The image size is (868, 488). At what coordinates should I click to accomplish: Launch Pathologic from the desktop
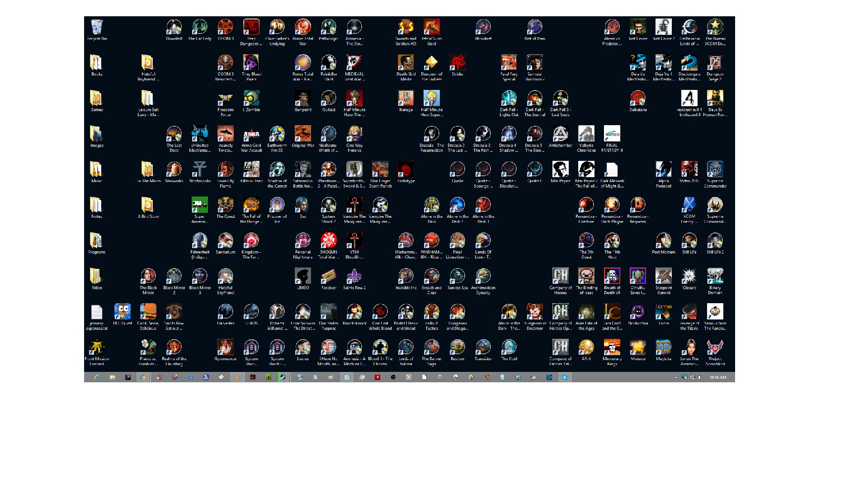click(329, 30)
